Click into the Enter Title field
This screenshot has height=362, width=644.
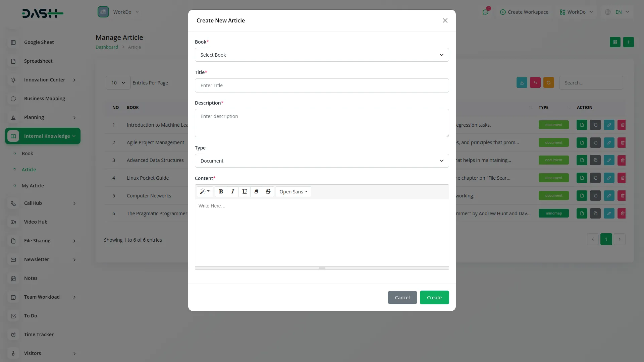(322, 85)
